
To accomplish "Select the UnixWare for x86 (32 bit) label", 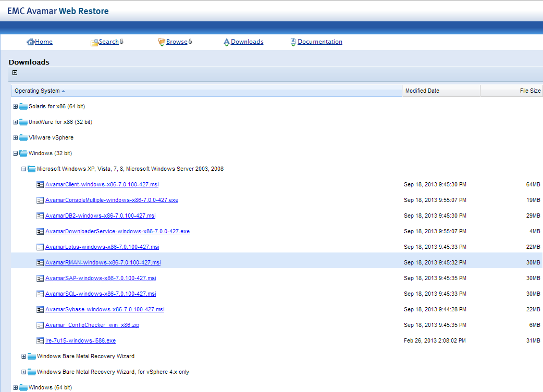I will pos(60,122).
